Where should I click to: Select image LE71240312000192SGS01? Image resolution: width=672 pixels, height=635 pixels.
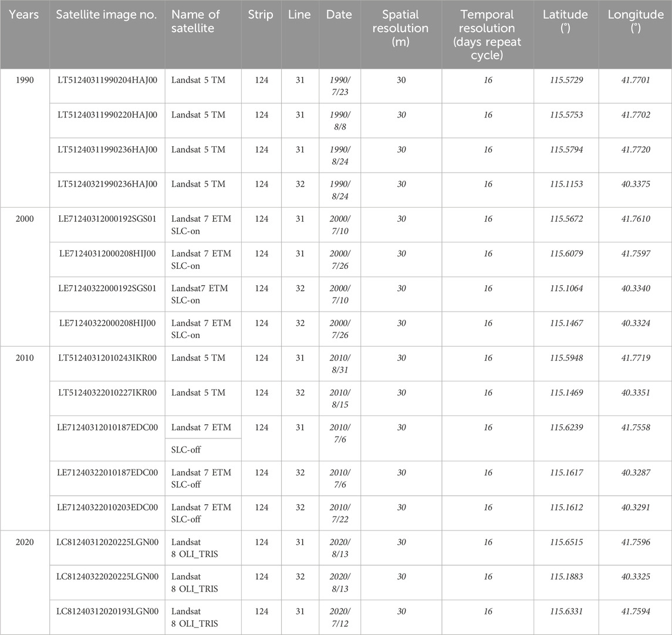pyautogui.click(x=107, y=219)
